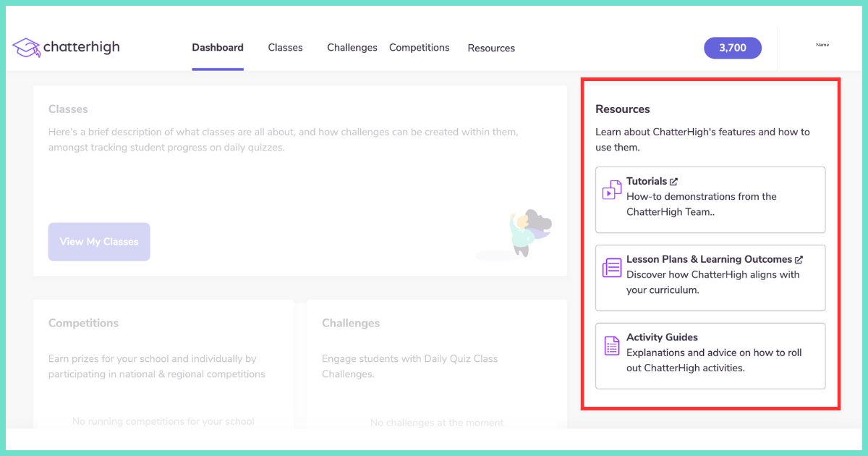The height and width of the screenshot is (456, 868).
Task: Click the View My Classes button
Action: point(99,242)
